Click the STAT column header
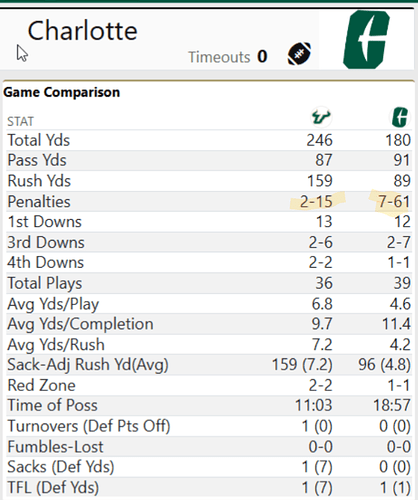The height and width of the screenshot is (500, 418). tap(21, 121)
